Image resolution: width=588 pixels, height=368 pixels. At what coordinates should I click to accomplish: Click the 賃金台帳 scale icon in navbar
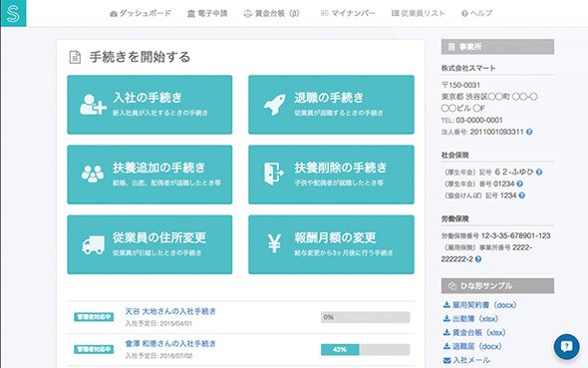247,14
